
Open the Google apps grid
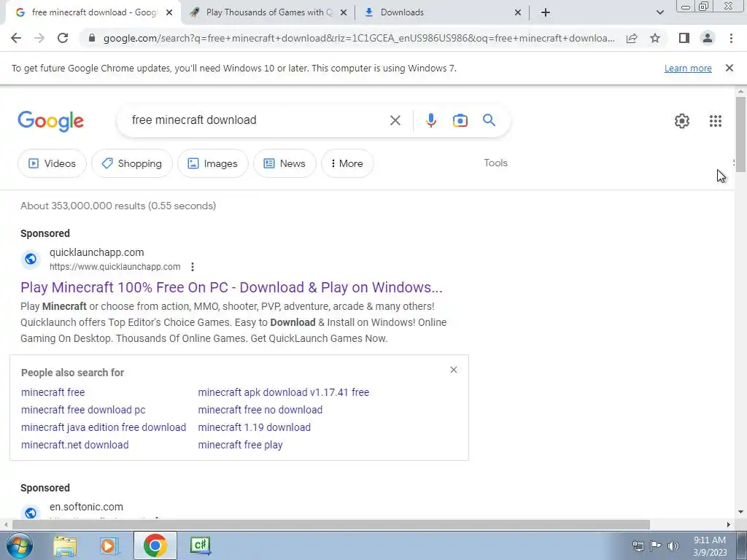click(x=716, y=121)
